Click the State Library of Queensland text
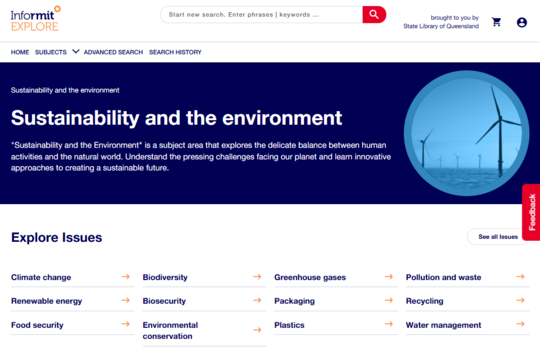 tap(441, 26)
